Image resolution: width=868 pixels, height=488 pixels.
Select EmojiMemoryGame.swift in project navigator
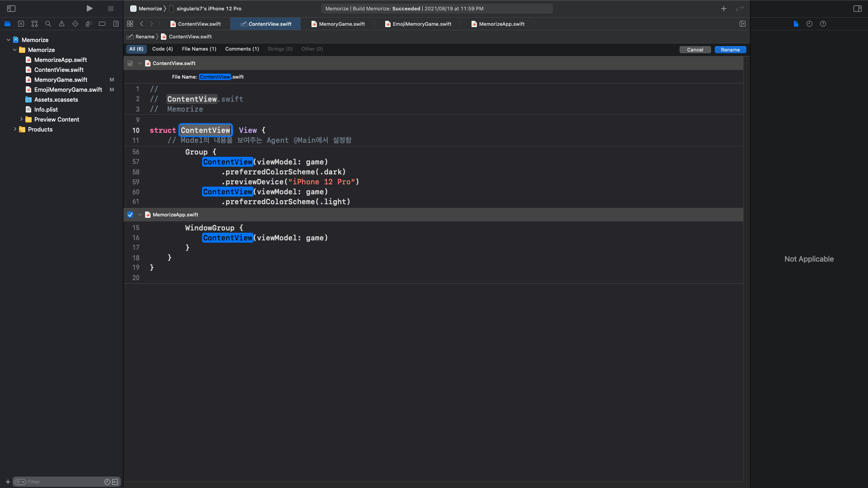click(x=68, y=89)
